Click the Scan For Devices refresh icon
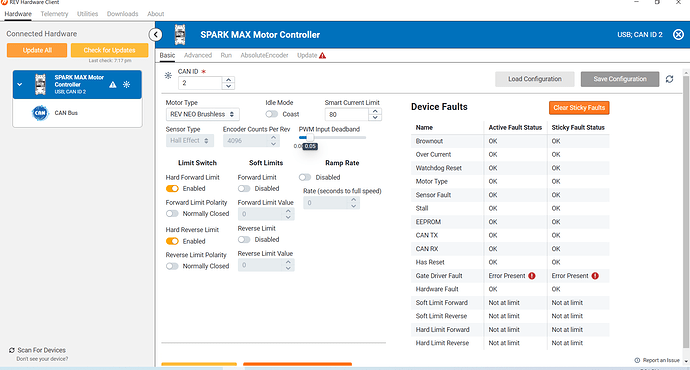 coord(12,350)
